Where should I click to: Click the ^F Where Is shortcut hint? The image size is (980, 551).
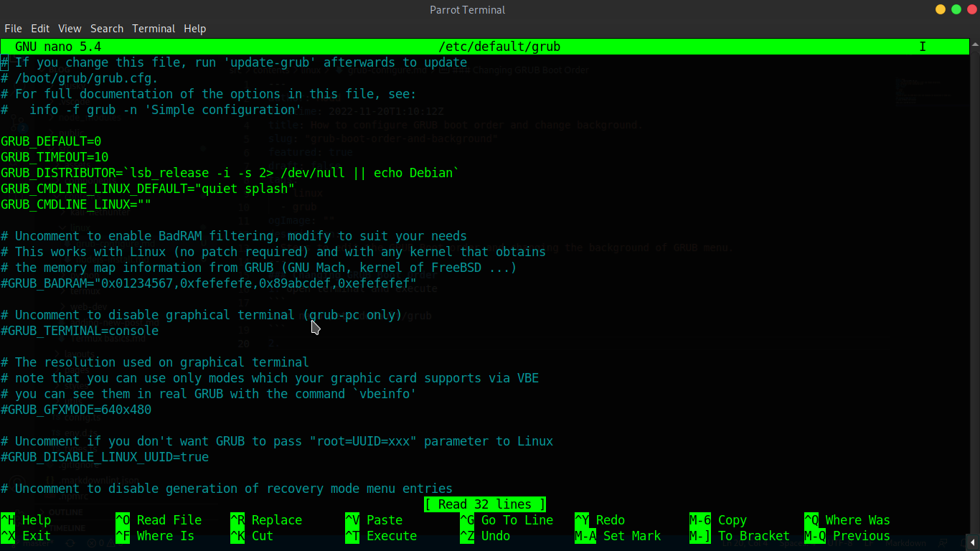[x=155, y=536]
